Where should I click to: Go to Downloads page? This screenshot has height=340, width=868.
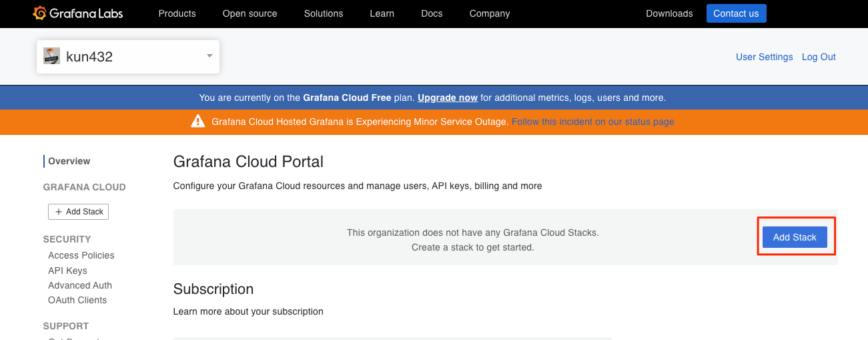tap(669, 13)
